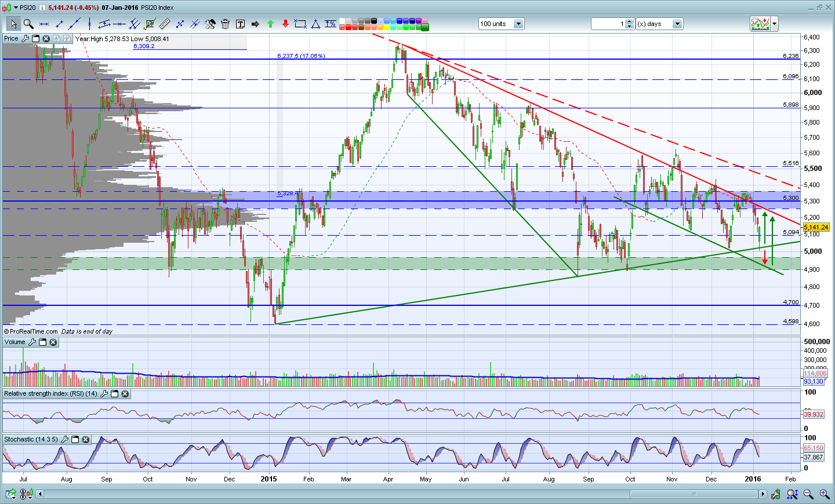This screenshot has width=835, height=504.
Task: Open the (x) days timeframe dropdown
Action: (677, 24)
